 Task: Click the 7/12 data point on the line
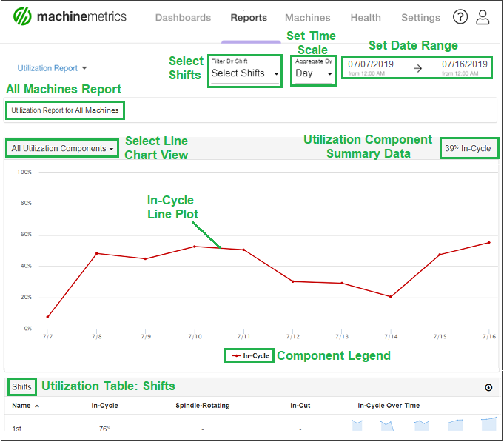pos(293,281)
